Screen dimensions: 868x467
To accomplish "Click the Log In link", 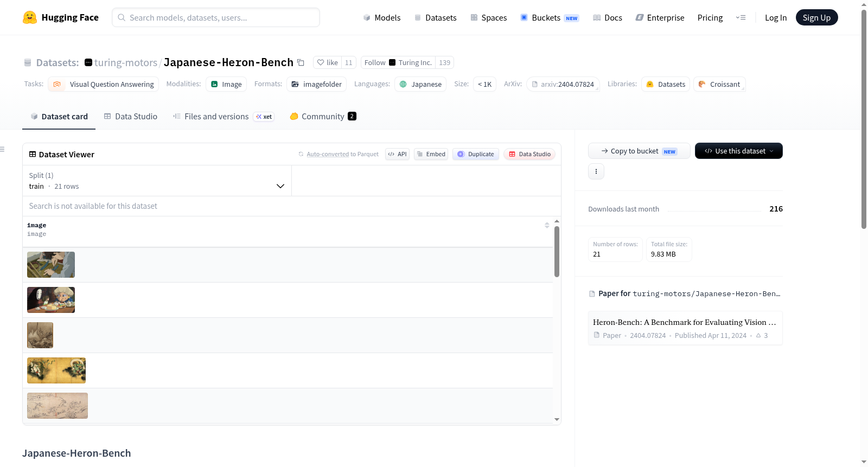I will click(x=776, y=17).
